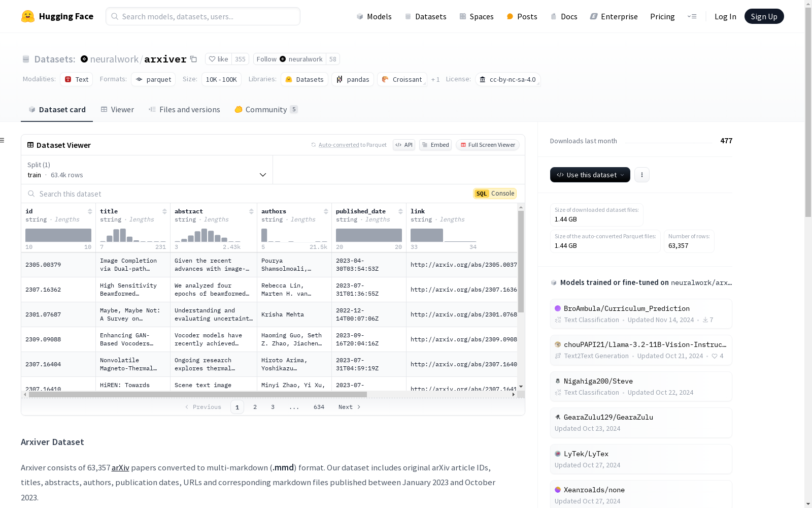Expand the +1 more libraries

[435, 79]
